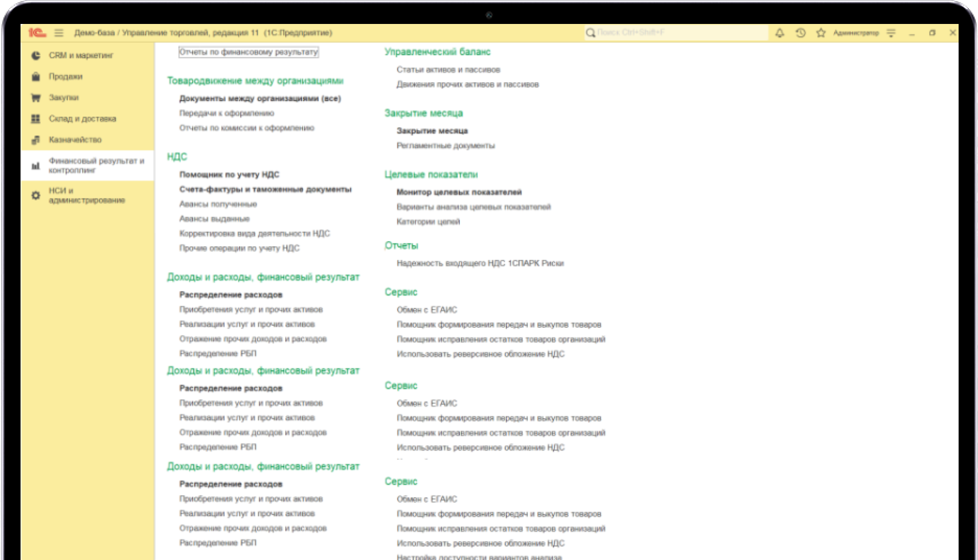
Task: Open the history clock icon
Action: (801, 33)
